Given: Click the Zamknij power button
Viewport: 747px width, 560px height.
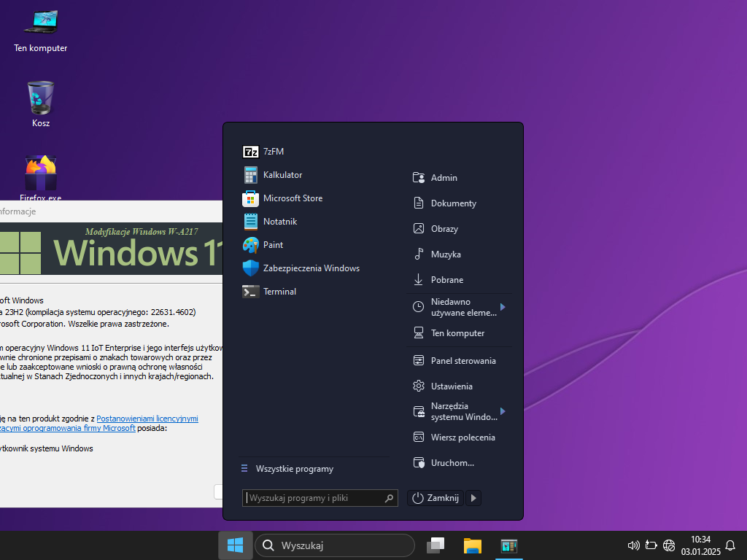Looking at the screenshot, I should pyautogui.click(x=436, y=498).
